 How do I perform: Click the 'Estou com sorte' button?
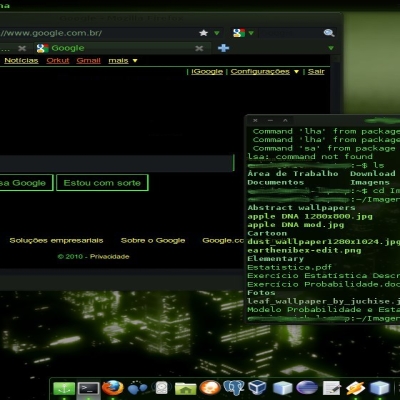(102, 183)
